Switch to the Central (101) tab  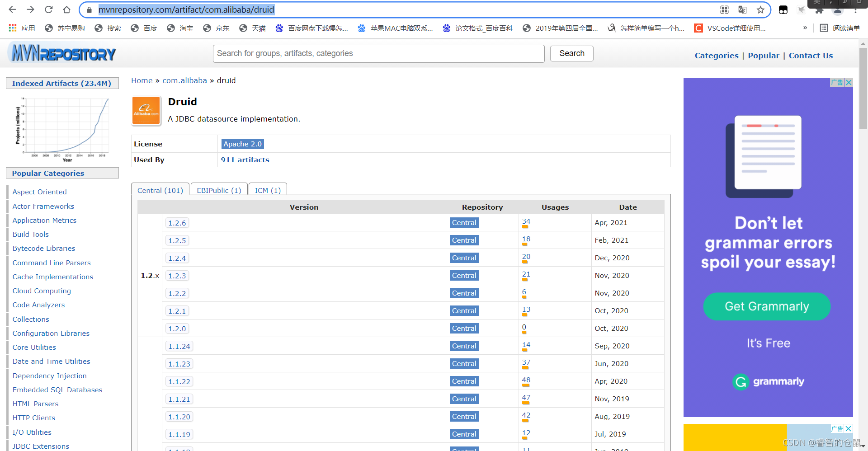[160, 190]
